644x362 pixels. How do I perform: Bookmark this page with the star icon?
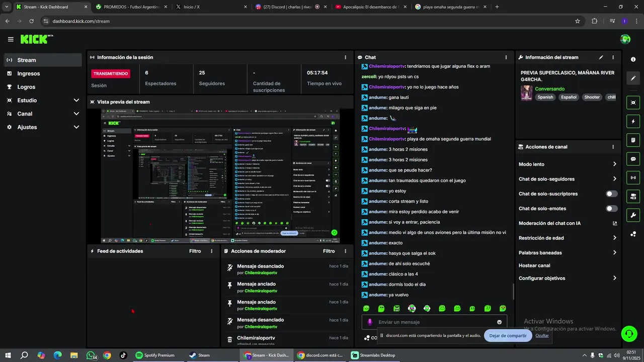[x=578, y=21]
